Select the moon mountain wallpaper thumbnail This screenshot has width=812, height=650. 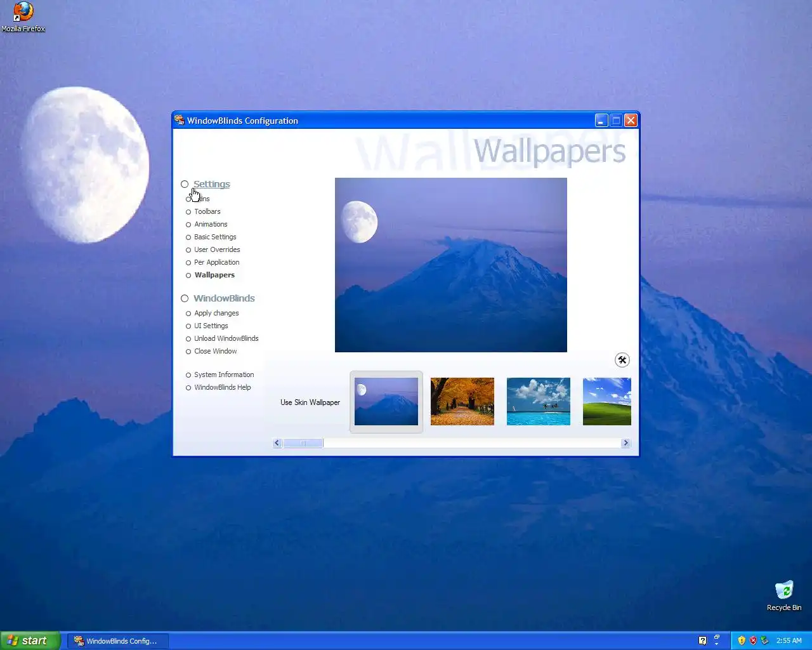point(386,401)
